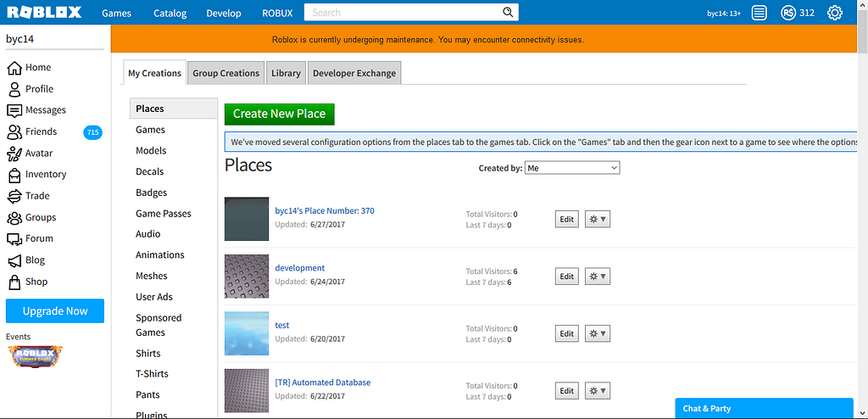Go to Avatar via sidebar icon
868x419 pixels.
pyautogui.click(x=14, y=154)
